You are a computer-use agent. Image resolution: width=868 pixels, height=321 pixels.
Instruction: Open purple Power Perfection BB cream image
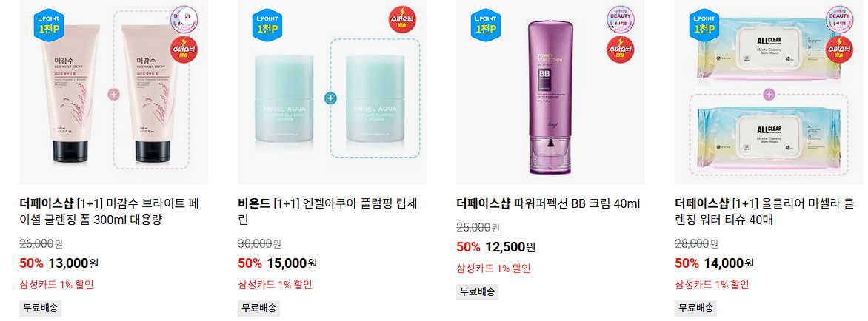pyautogui.click(x=550, y=92)
